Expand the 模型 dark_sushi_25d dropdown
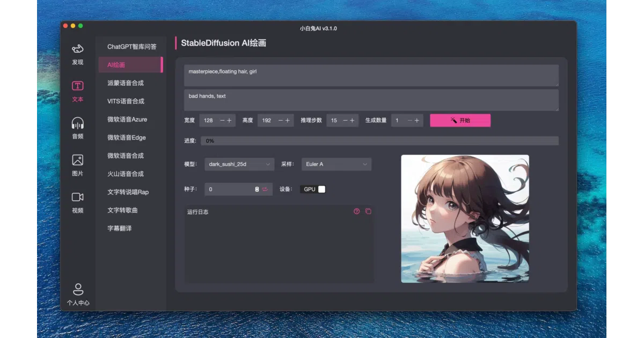644x338 pixels. [239, 164]
